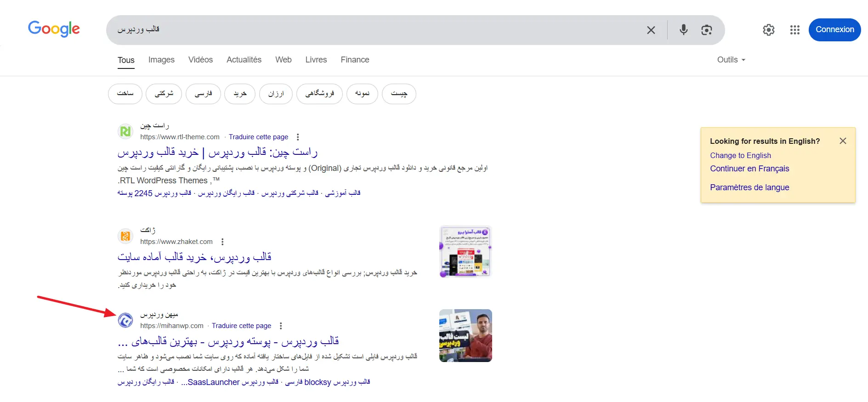The width and height of the screenshot is (868, 402).
Task: Open the zhaket.com result title link
Action: [x=194, y=257]
